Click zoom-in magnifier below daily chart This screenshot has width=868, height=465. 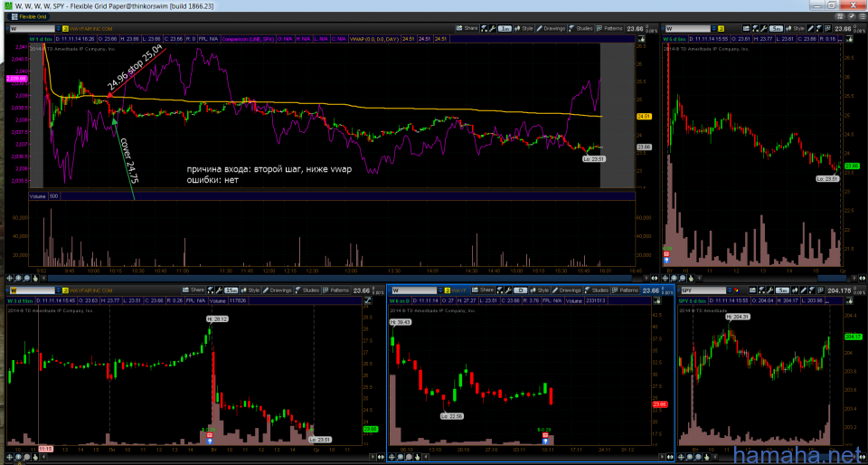401,457
